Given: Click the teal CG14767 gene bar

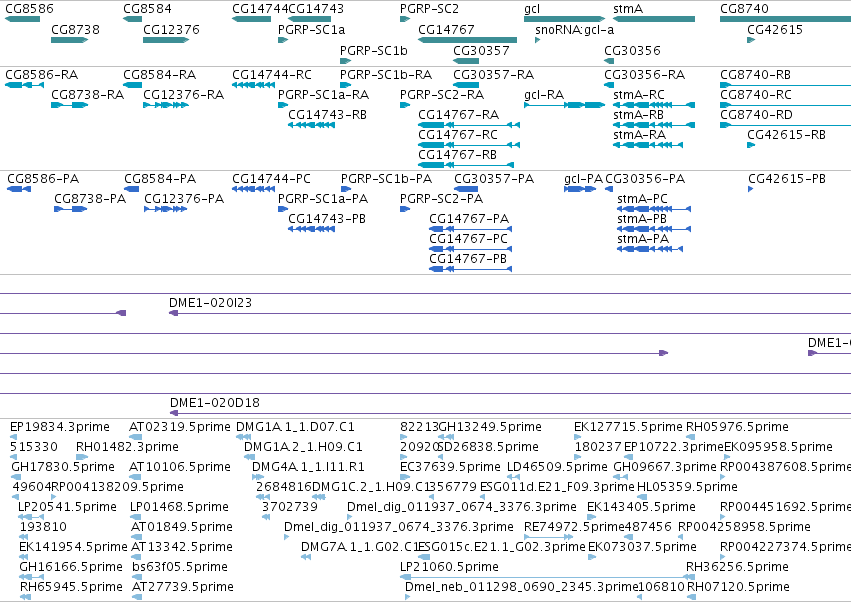Looking at the screenshot, I should 467,40.
